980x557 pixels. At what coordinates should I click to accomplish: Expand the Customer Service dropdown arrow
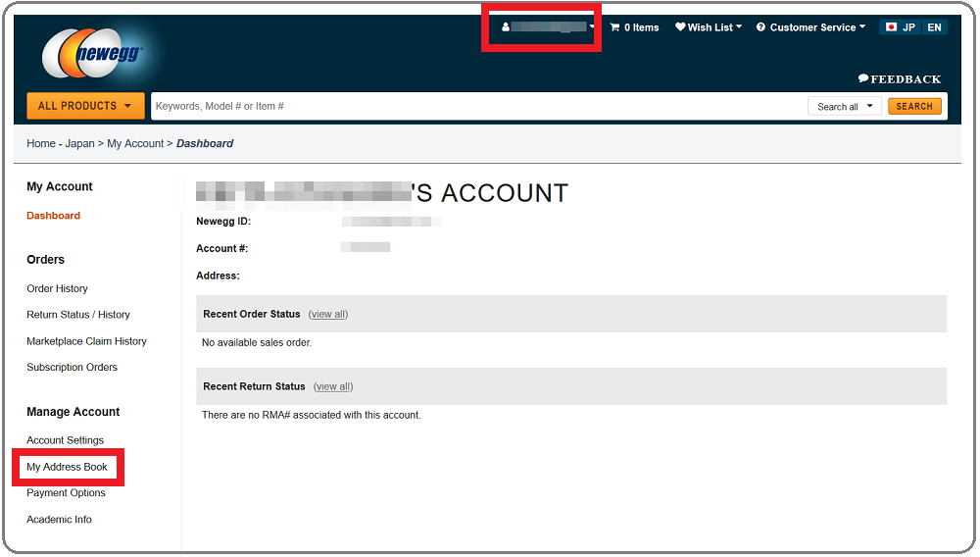pyautogui.click(x=862, y=26)
